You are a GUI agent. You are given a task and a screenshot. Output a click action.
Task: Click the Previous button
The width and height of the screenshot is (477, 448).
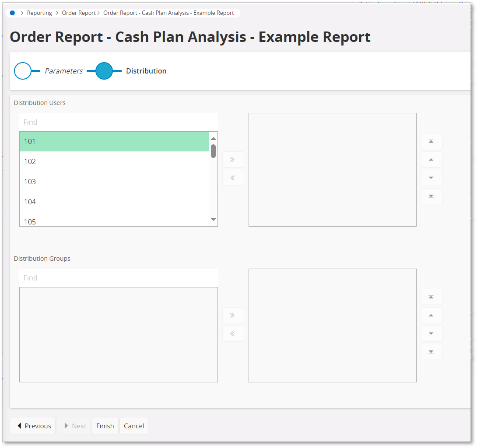tap(32, 426)
